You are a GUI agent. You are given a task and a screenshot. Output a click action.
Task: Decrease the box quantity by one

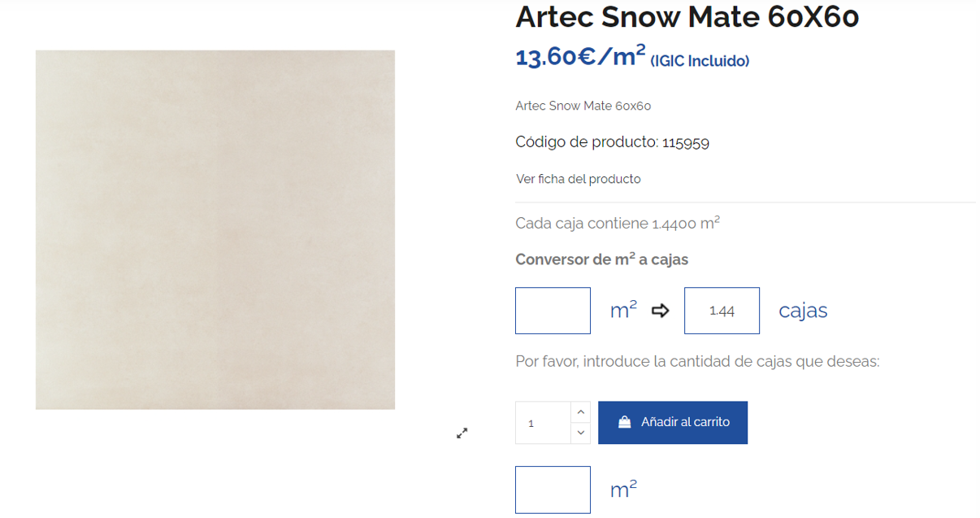580,433
